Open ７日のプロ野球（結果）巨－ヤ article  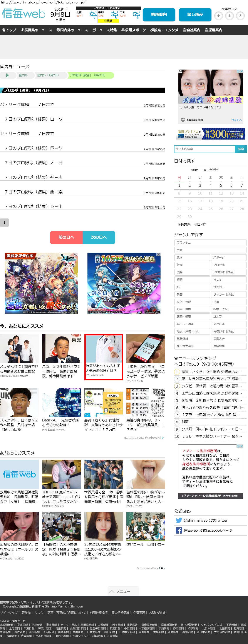click(34, 148)
